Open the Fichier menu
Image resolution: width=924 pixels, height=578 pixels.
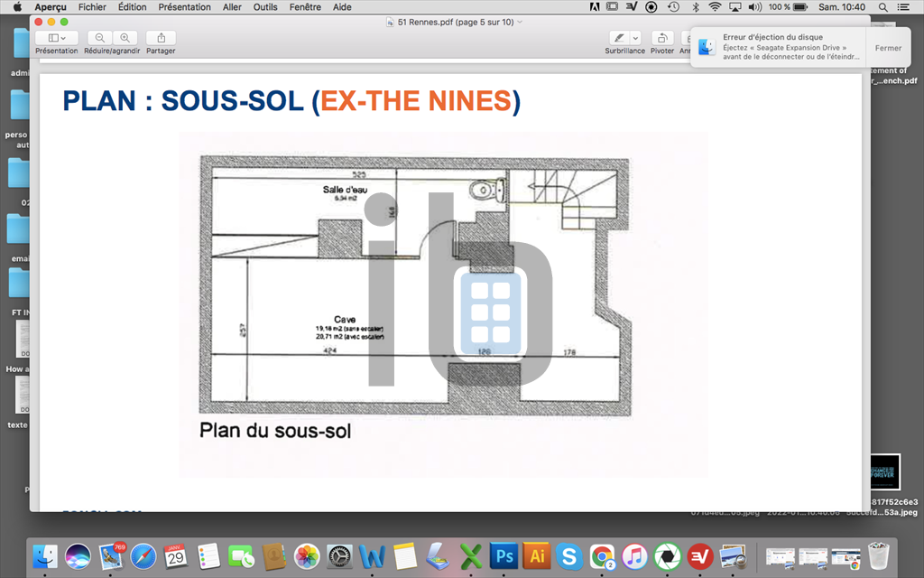(x=92, y=6)
